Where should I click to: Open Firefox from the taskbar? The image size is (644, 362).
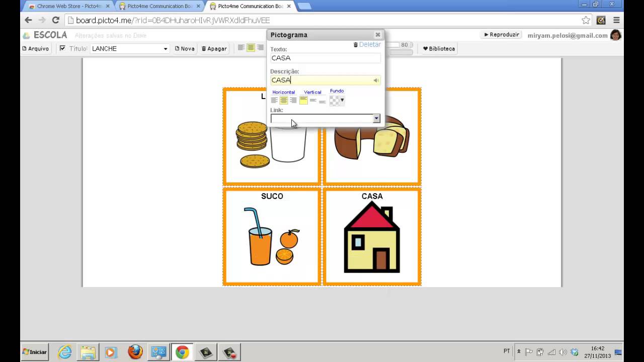click(135, 352)
